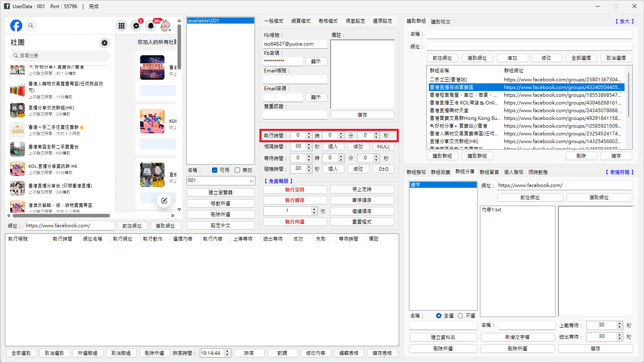644x363 pixels.
Task: Adjust the 執行順序 count stepper
Action: coord(314,211)
